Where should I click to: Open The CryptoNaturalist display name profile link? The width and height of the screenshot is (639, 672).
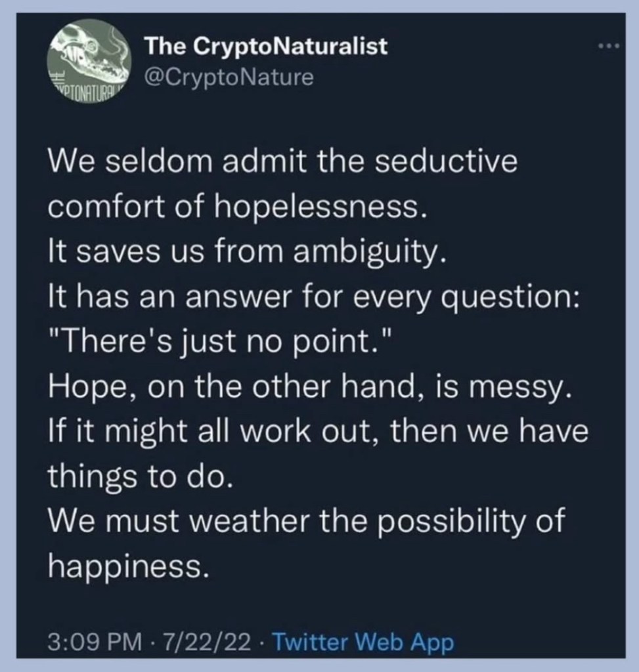coord(266,47)
